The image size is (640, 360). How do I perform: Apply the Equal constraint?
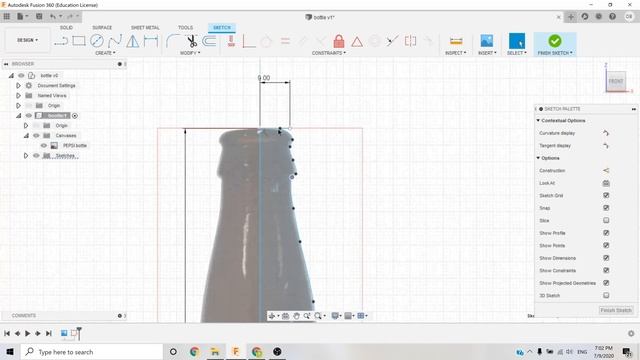point(285,41)
